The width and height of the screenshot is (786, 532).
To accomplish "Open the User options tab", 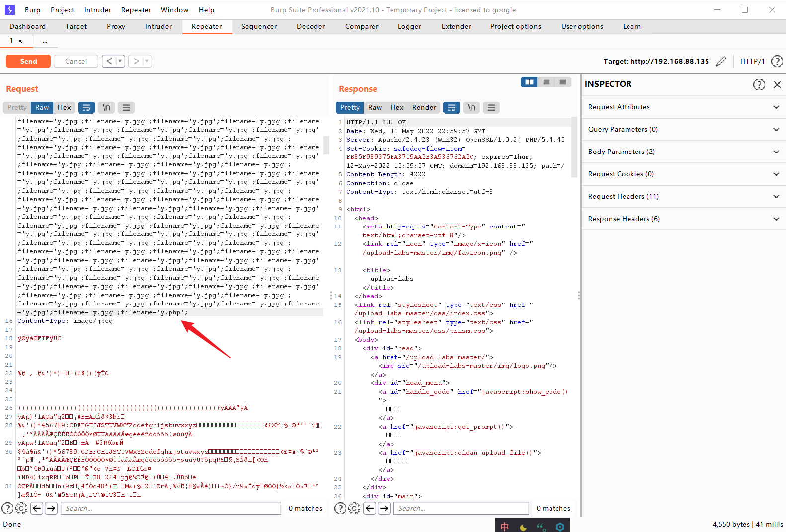I will [x=582, y=26].
